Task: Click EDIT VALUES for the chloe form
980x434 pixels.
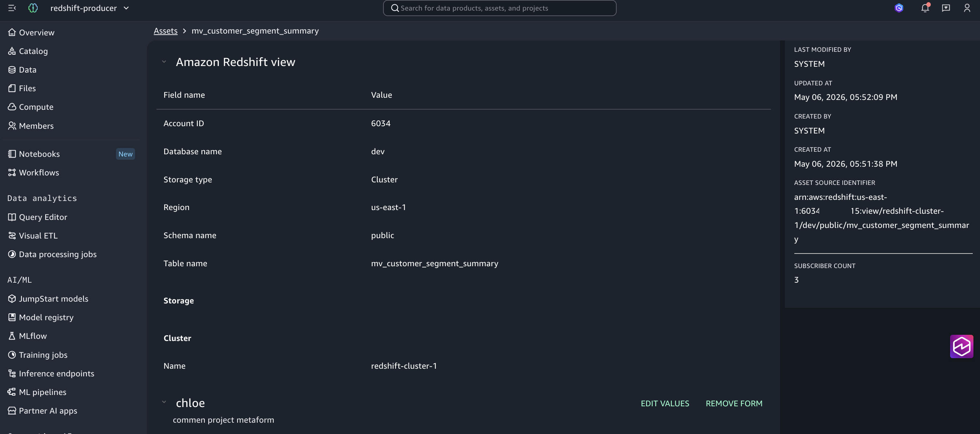Action: click(665, 404)
